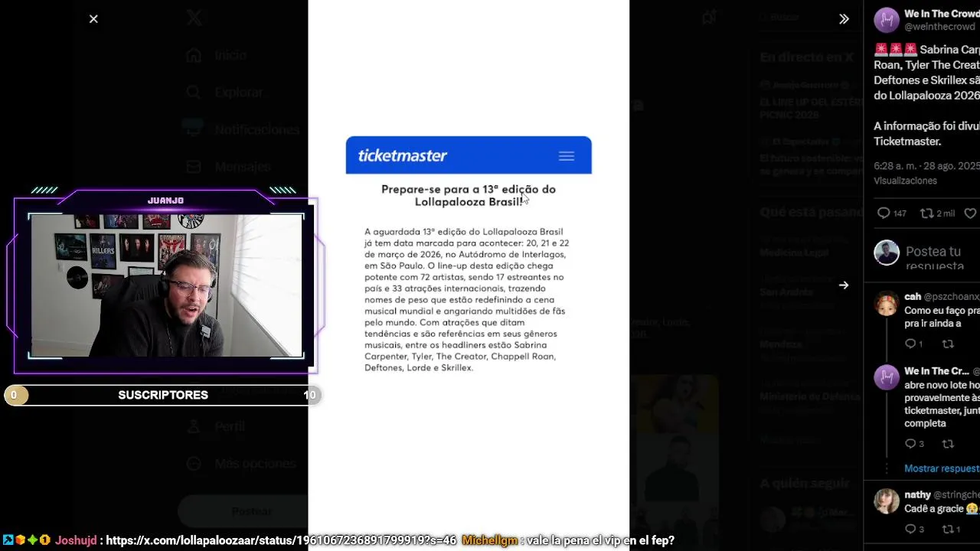This screenshot has height=551, width=980.
Task: Open cah's profile avatar
Action: [887, 304]
